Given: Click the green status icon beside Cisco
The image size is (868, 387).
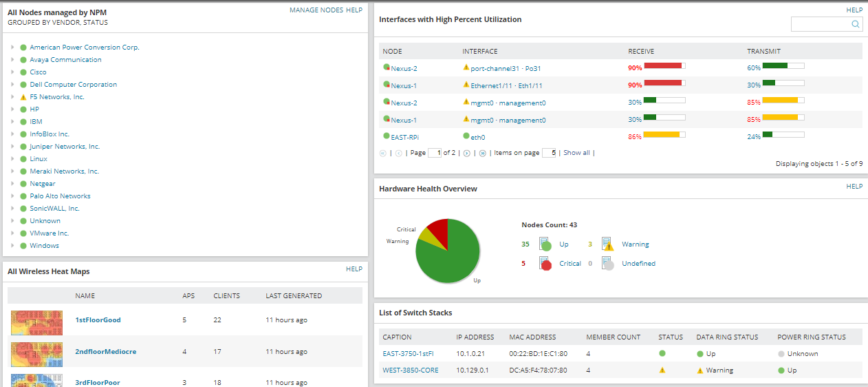Looking at the screenshot, I should pyautogui.click(x=23, y=72).
